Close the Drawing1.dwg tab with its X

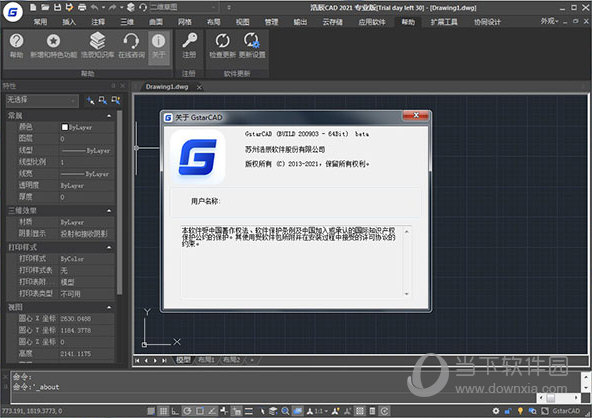[x=199, y=87]
